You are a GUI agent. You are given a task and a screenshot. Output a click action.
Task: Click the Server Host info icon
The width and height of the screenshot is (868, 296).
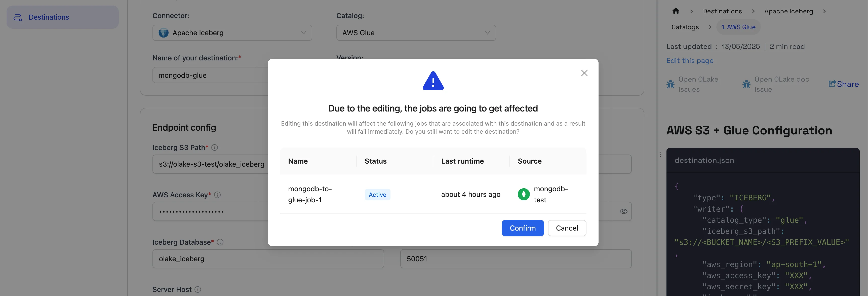[198, 289]
